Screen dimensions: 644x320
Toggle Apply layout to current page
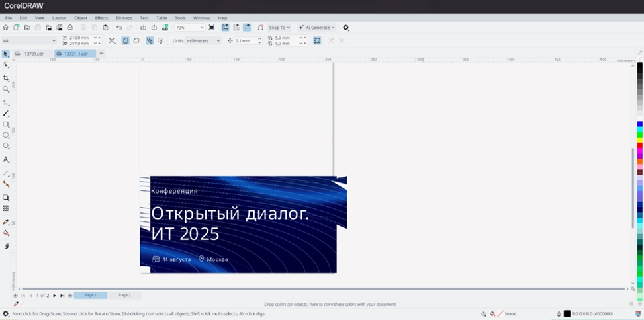point(161,40)
